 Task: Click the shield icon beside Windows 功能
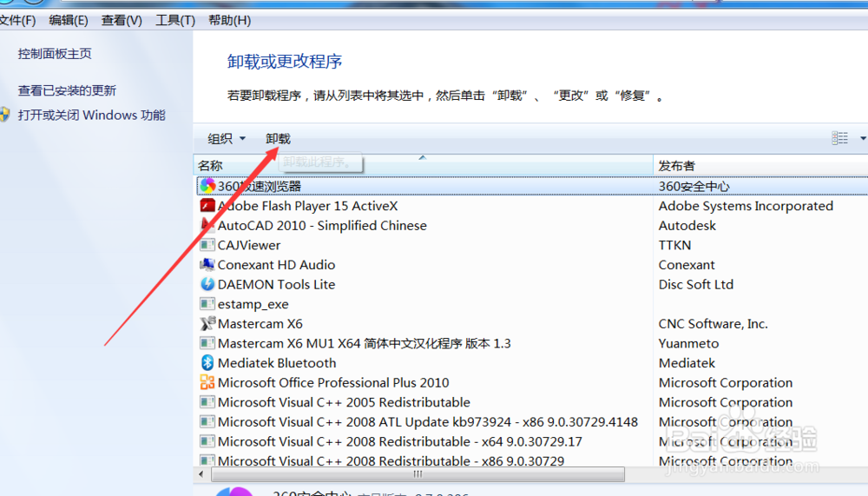[5, 115]
